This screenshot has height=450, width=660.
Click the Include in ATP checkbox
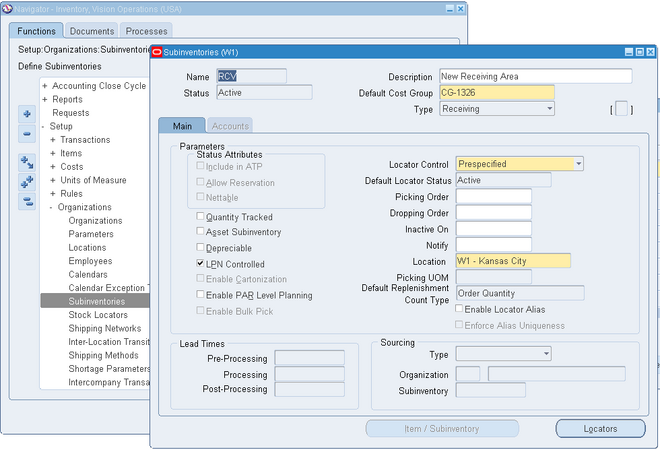point(200,166)
